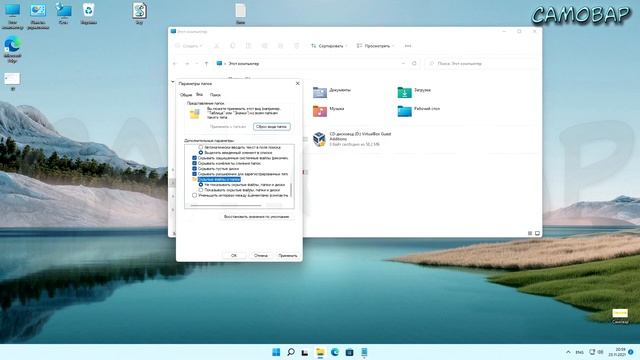Select Показывать скрытые файлы, папки и диски
Screen dimensions: 640x360
pyautogui.click(x=201, y=190)
